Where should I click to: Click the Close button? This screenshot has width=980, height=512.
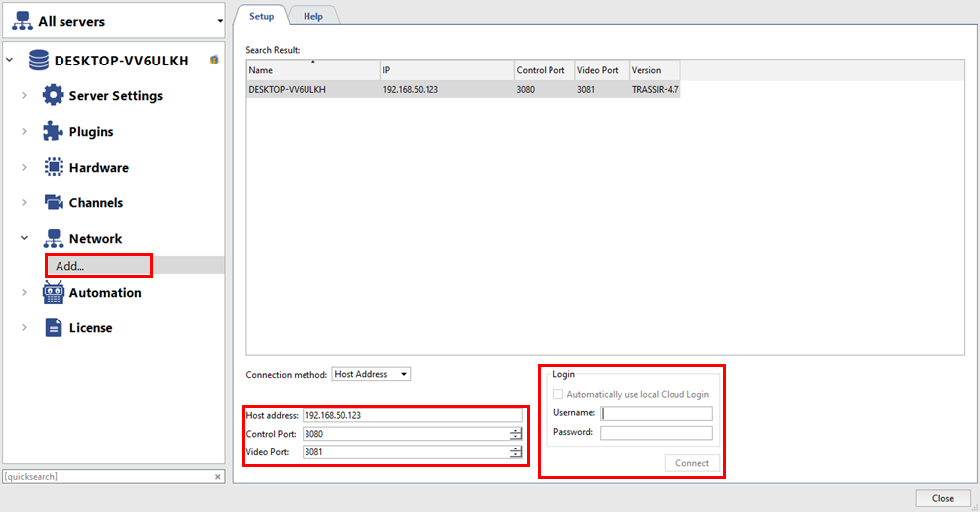[942, 498]
